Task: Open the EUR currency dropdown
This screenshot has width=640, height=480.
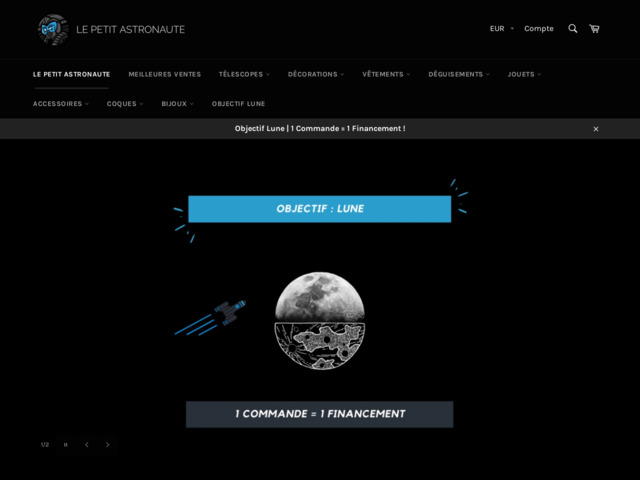Action: coord(501,29)
